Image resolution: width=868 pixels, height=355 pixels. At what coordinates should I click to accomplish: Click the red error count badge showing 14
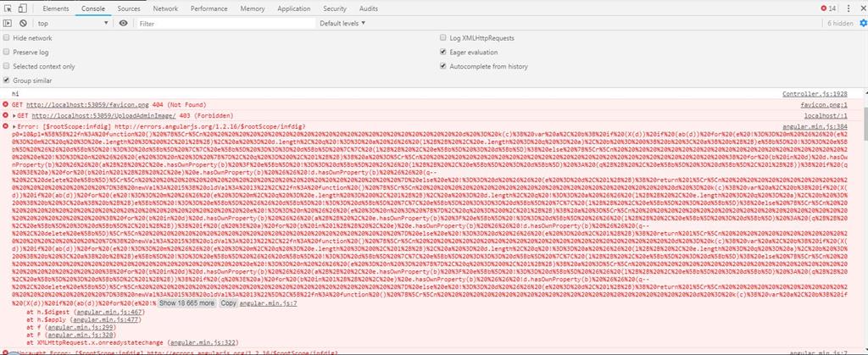click(x=828, y=8)
